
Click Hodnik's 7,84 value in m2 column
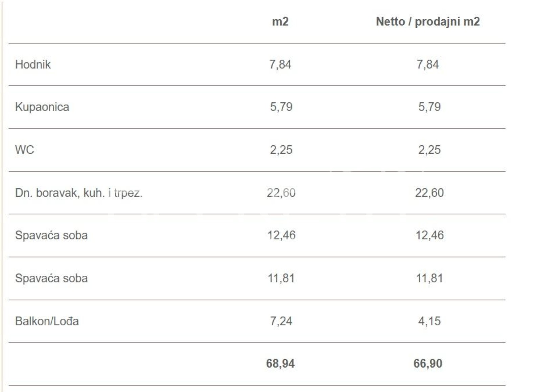pos(280,64)
